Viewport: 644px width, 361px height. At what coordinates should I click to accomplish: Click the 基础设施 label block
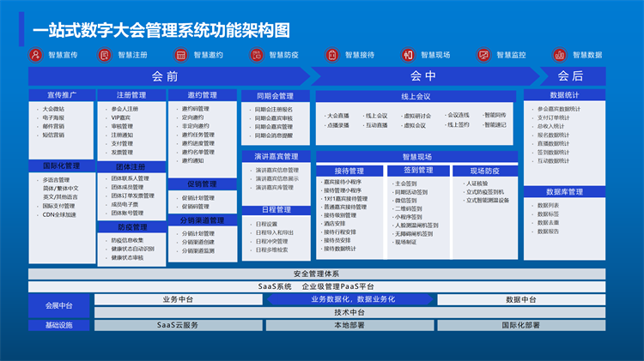pos(58,325)
